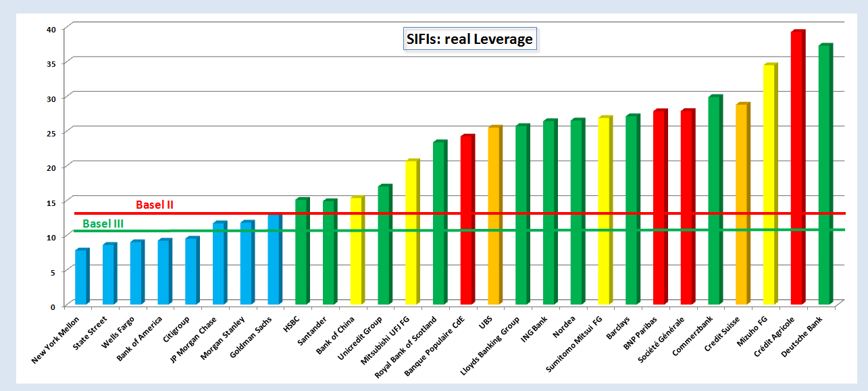Viewport: 868px width, 391px height.
Task: Select the 'Bank of China' axis label
Action: 336,335
